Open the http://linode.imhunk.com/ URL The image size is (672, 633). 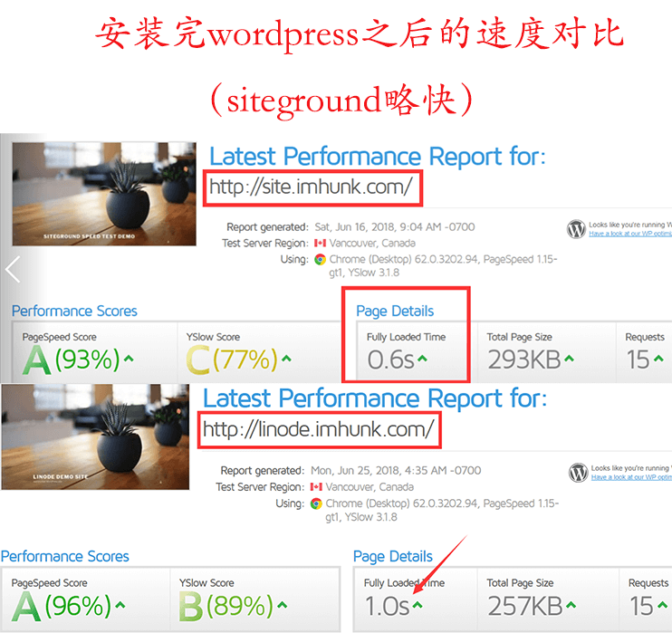(x=319, y=430)
